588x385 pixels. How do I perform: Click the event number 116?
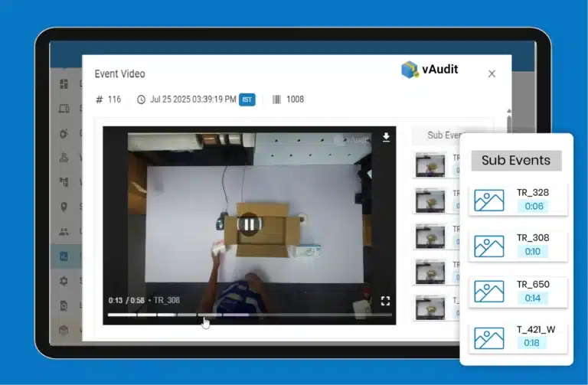click(x=114, y=100)
